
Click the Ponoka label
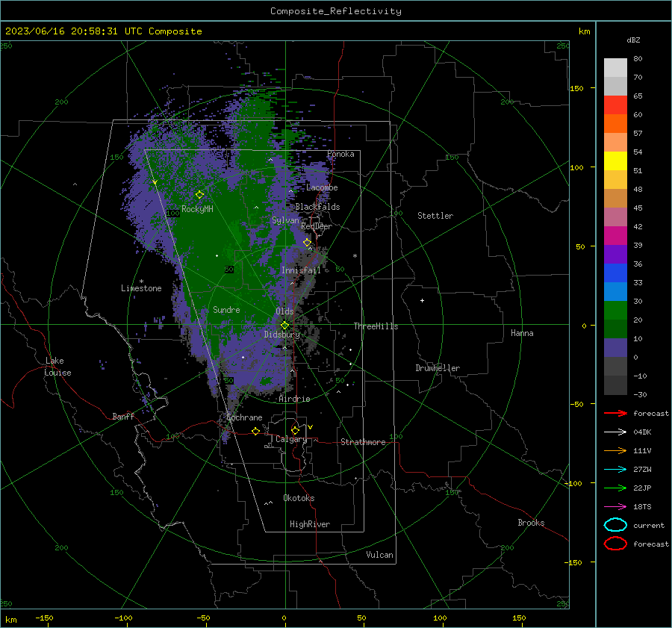[340, 154]
